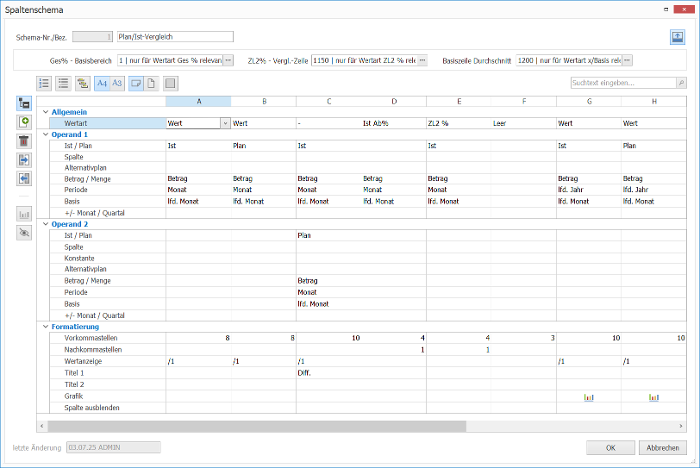Collapse the Operand 2 section
The image size is (700, 468).
(46, 224)
